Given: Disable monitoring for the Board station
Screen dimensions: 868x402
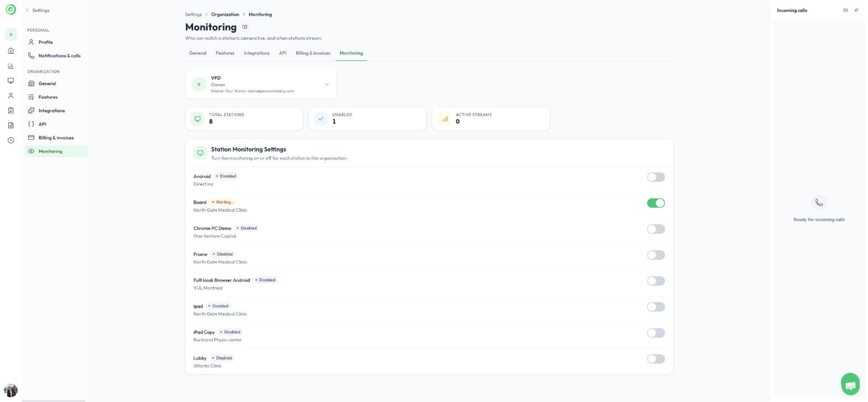Looking at the screenshot, I should [656, 203].
